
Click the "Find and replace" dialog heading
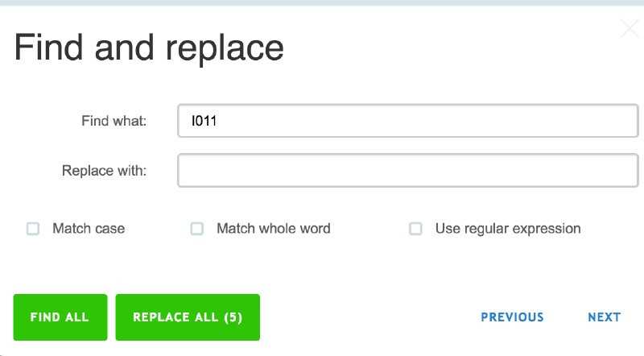pyautogui.click(x=149, y=48)
